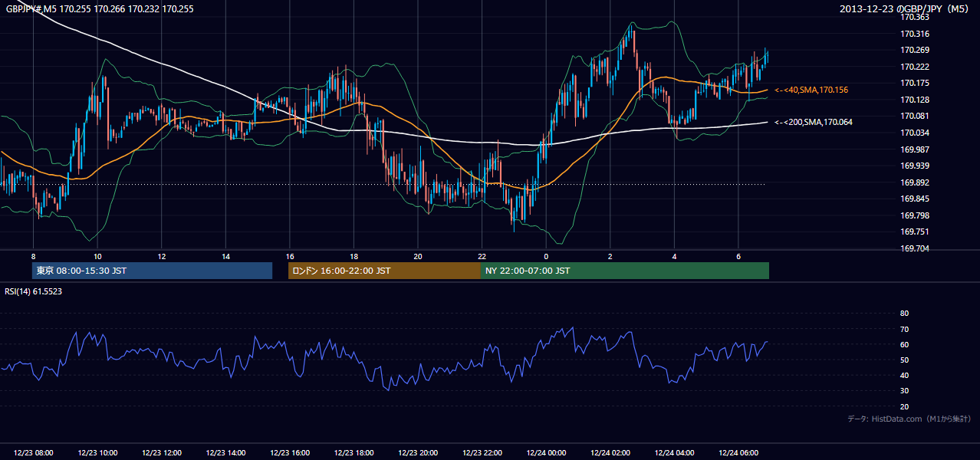Click the hour label 14 on chart axis

coord(225,256)
